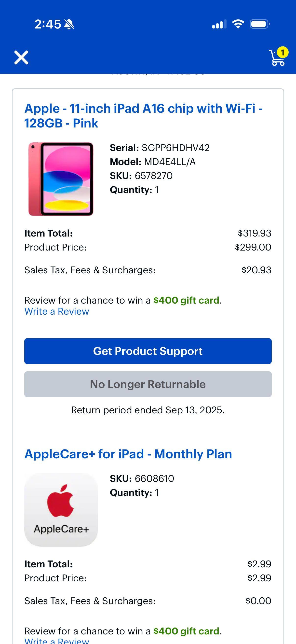Tap the $400 gift card text

coord(186,300)
